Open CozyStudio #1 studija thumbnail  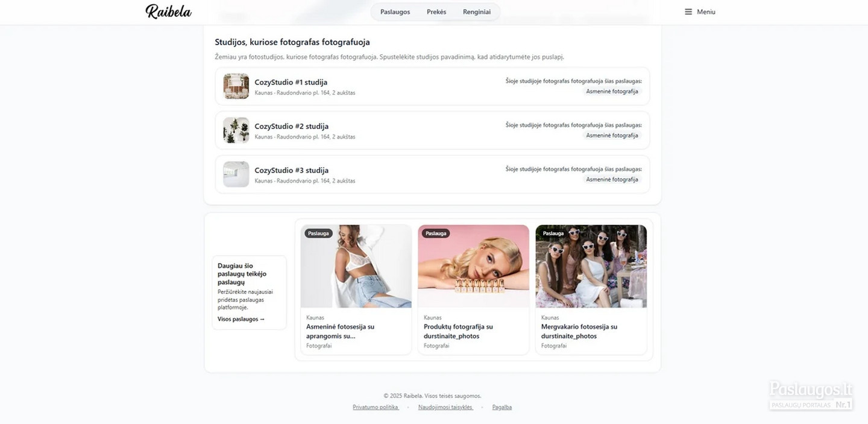236,86
